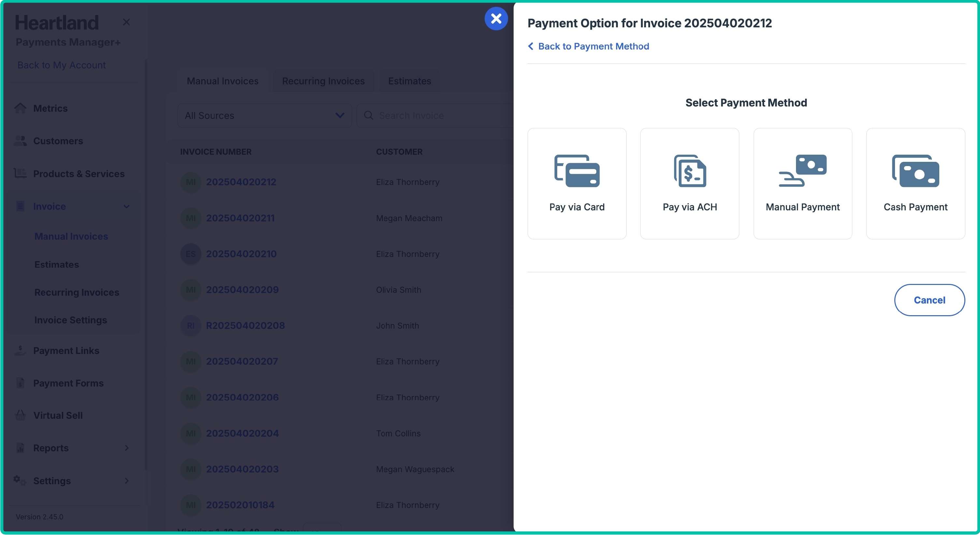
Task: Go to Customers in the sidebar
Action: (x=58, y=141)
